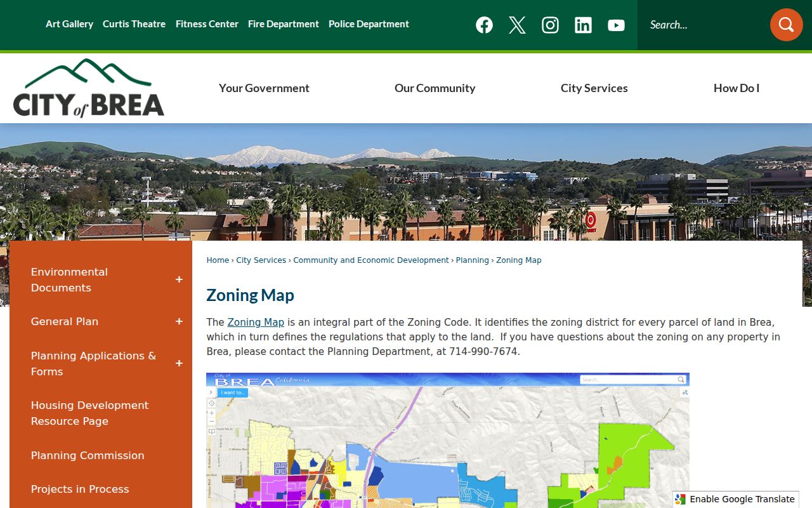Image resolution: width=812 pixels, height=508 pixels.
Task: Open the YouTube icon
Action: click(x=616, y=25)
